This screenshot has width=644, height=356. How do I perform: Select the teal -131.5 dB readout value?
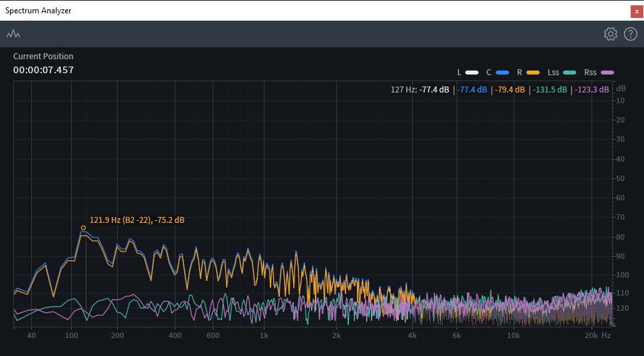550,89
